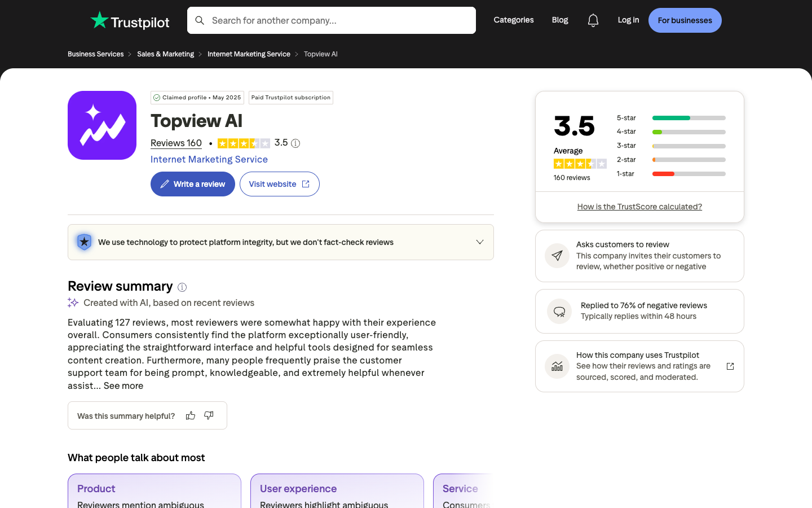The width and height of the screenshot is (812, 508).
Task: Click the speech bubble replies icon
Action: (559, 312)
